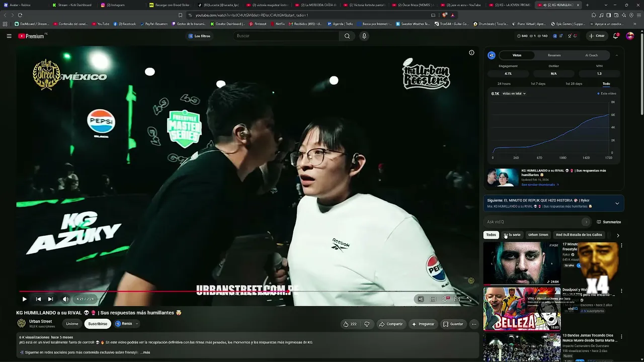Reload the page in the browser
Image resolution: width=644 pixels, height=362 pixels.
click(20, 15)
